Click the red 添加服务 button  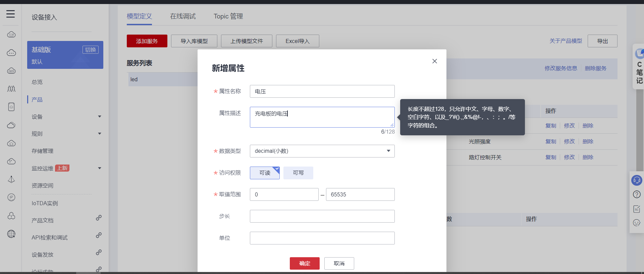[x=147, y=41]
